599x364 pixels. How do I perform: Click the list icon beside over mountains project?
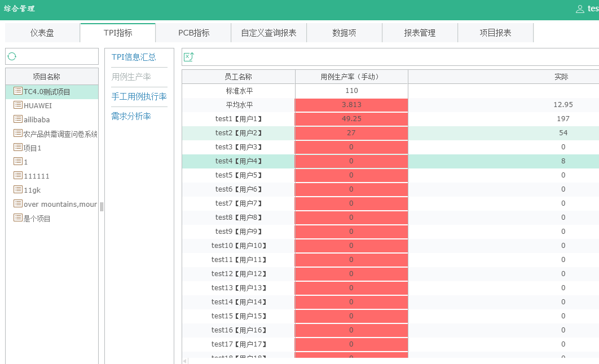pos(18,204)
